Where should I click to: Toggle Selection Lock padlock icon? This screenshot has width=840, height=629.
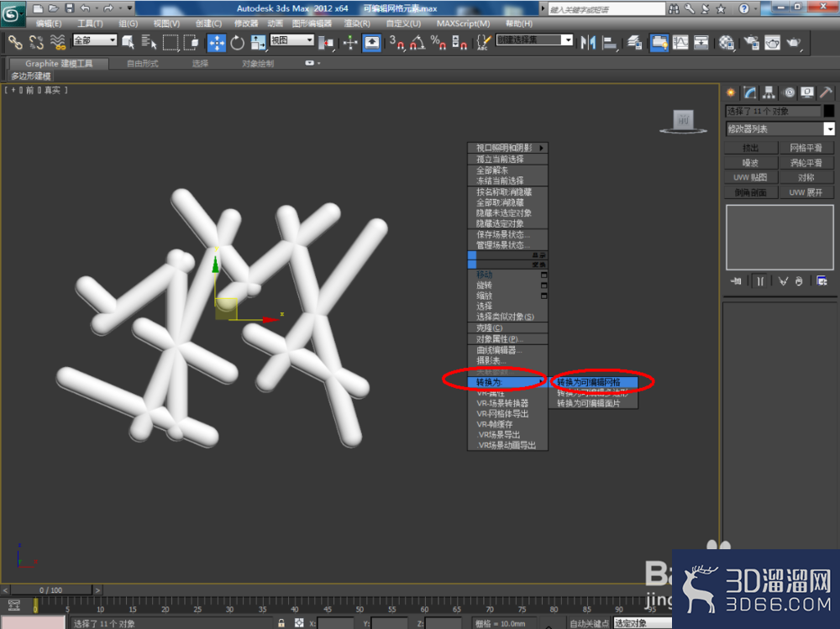281,623
